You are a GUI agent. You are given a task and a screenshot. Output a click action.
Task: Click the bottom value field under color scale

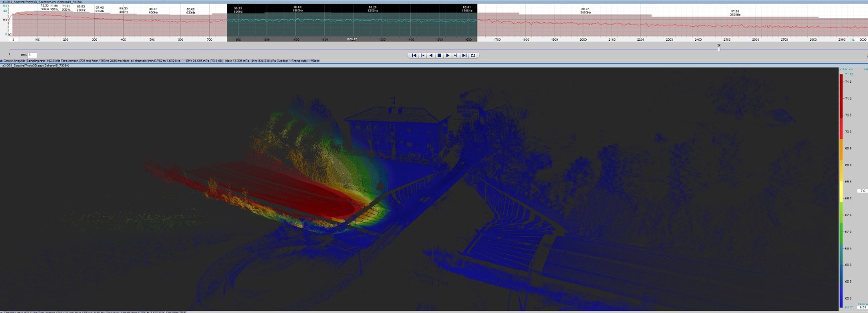(x=862, y=306)
